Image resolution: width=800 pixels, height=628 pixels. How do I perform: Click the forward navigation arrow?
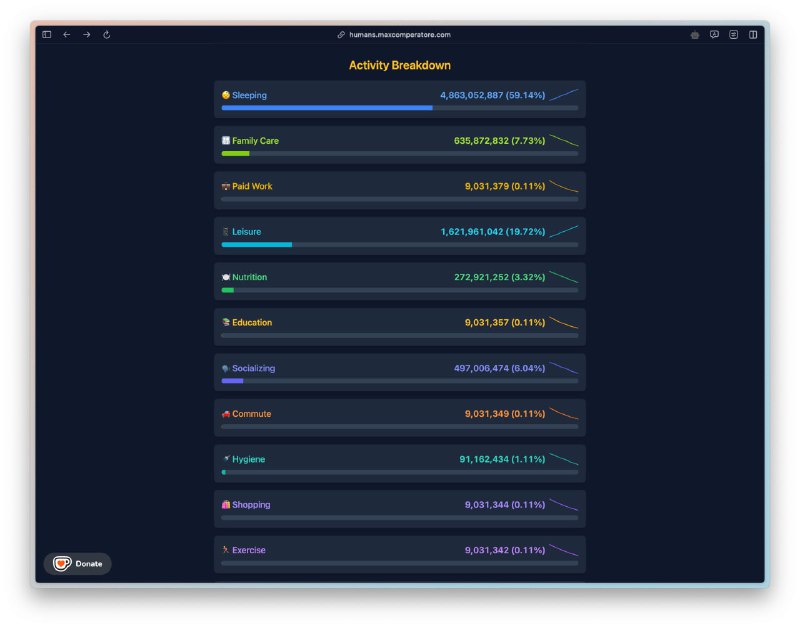[87, 34]
